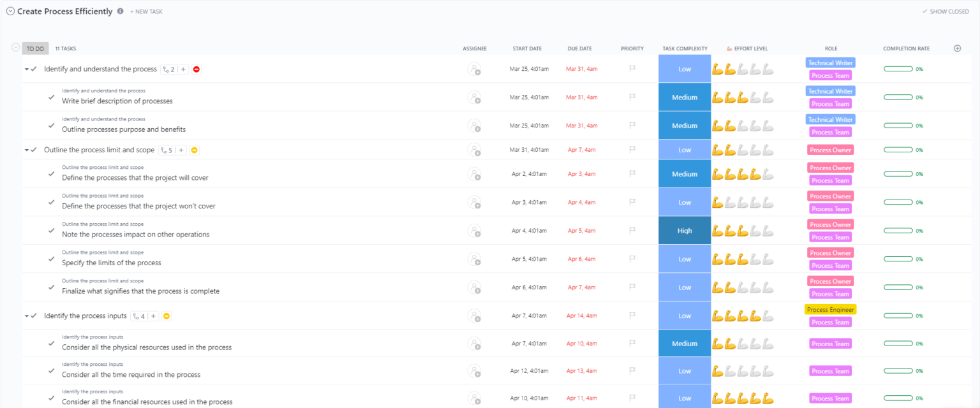Open Finalize what signifies process is complete task
This screenshot has height=408, width=980.
coord(140,291)
